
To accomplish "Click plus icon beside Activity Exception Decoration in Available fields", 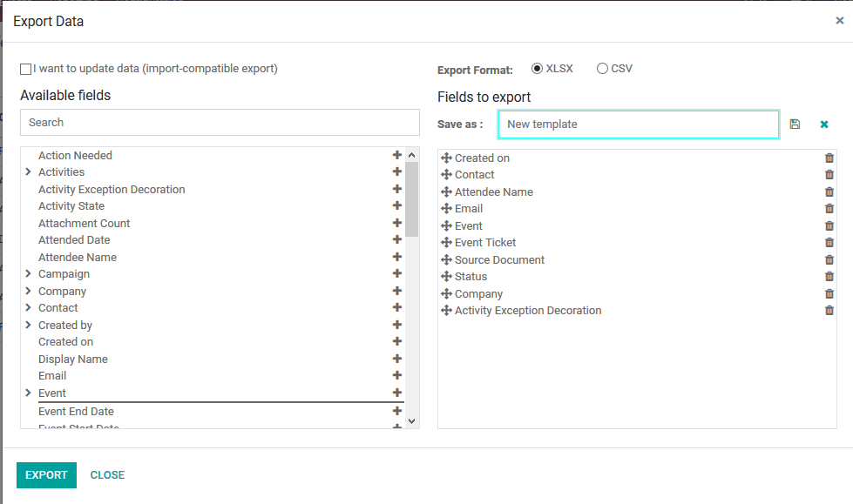I will click(397, 189).
